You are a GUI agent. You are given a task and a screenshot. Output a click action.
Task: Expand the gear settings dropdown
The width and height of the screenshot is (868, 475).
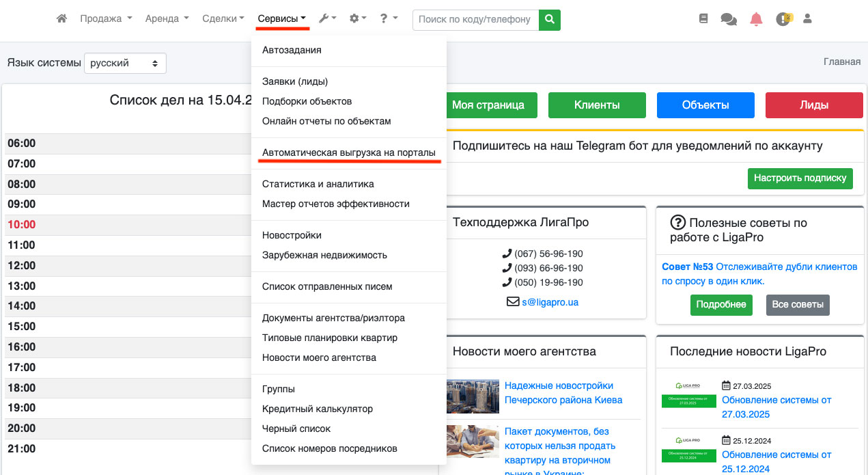(358, 19)
